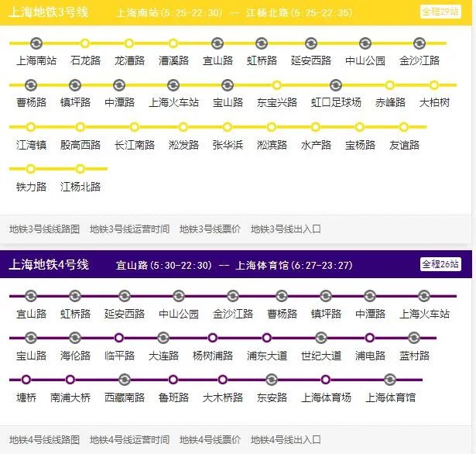Open the 地铁4号线运营时间 link
This screenshot has height=454, width=476.
click(x=129, y=440)
